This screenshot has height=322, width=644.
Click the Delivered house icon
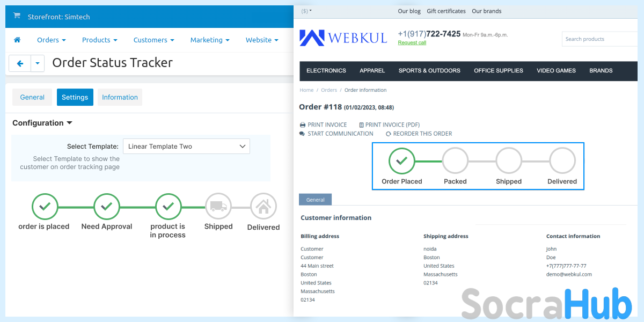pyautogui.click(x=264, y=207)
